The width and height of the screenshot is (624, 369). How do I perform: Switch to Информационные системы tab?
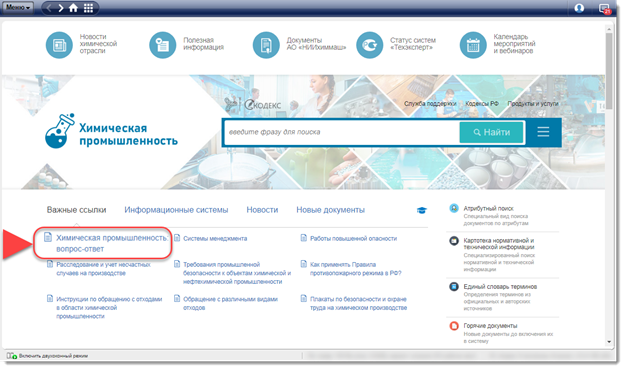[x=176, y=210]
